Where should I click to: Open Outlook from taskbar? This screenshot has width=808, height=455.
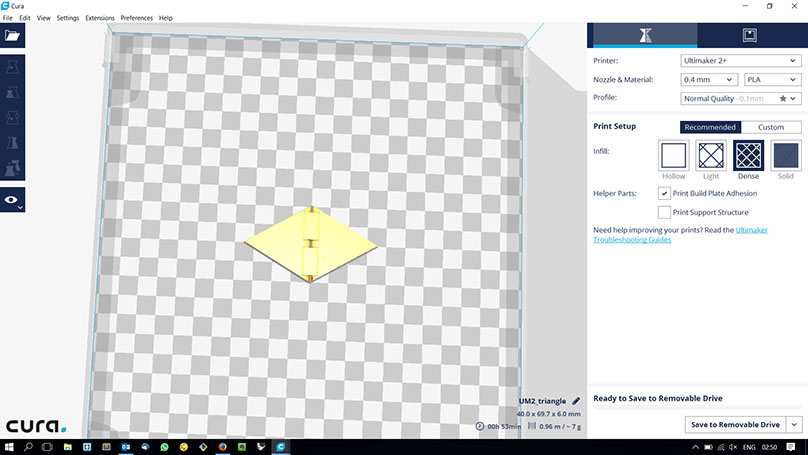click(x=125, y=447)
